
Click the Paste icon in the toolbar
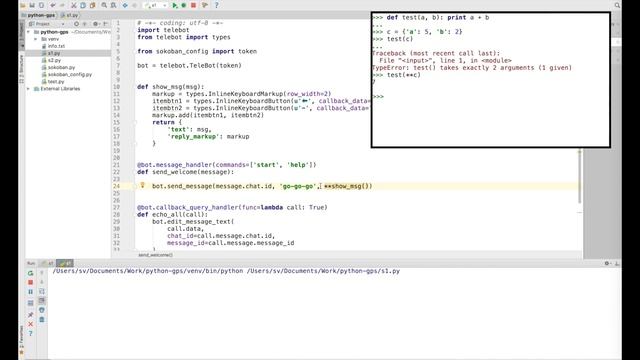click(x=93, y=5)
